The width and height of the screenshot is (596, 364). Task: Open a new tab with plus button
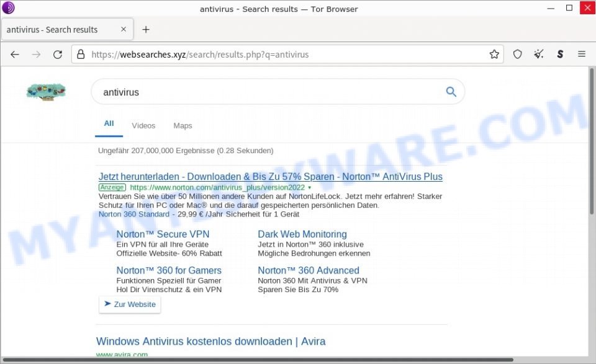pyautogui.click(x=146, y=29)
